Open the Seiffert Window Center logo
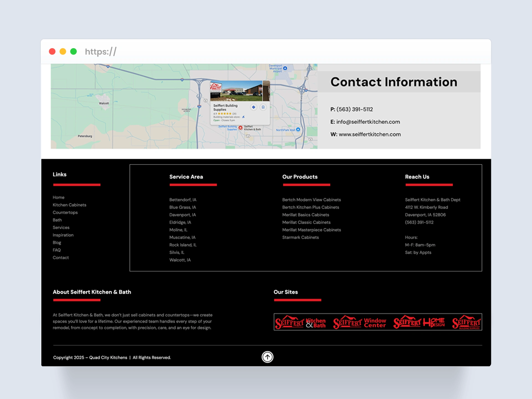This screenshot has height=399, width=532. tap(359, 323)
